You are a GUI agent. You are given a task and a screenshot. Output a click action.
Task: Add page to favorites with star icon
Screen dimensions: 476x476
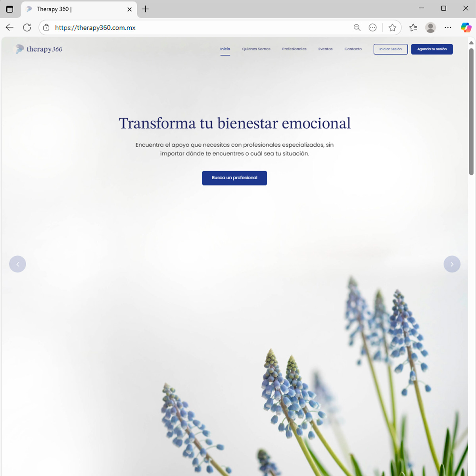point(392,27)
